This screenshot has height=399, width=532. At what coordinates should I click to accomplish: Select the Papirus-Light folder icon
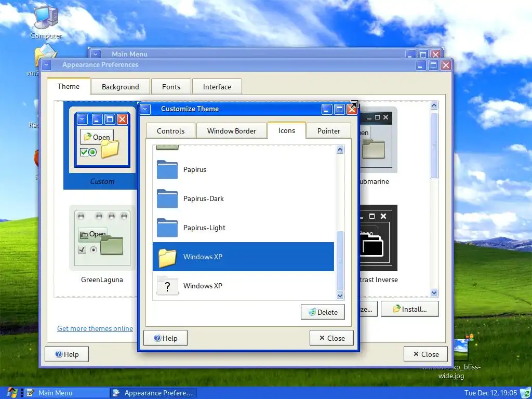[x=167, y=228]
